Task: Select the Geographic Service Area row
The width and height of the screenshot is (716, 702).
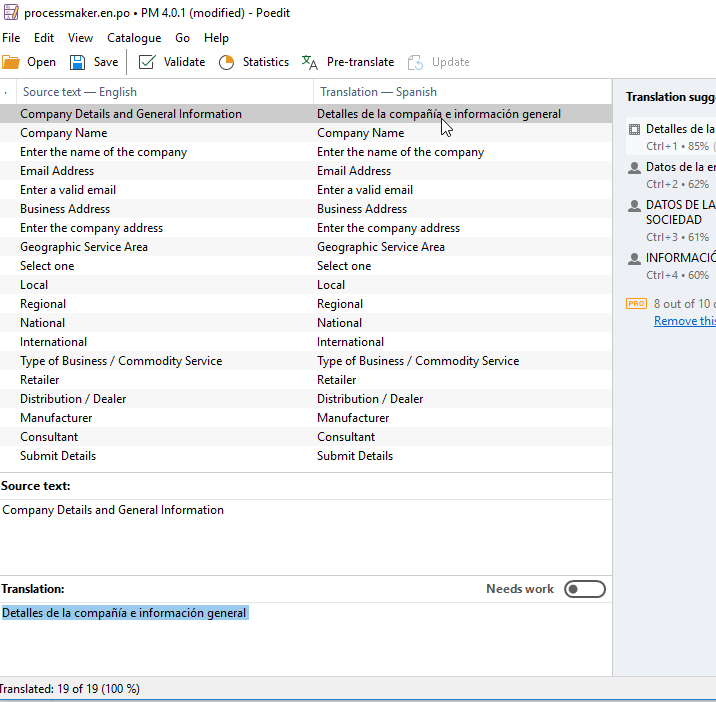Action: pyautogui.click(x=84, y=247)
